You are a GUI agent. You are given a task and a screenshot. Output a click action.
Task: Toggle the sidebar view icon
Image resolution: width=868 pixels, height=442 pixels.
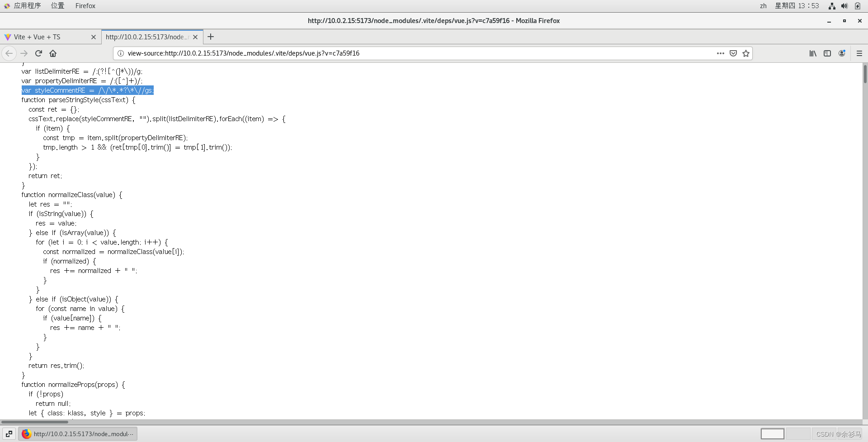coord(827,53)
